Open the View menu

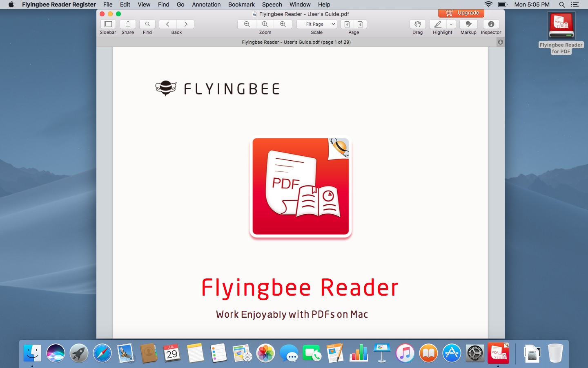pos(144,4)
